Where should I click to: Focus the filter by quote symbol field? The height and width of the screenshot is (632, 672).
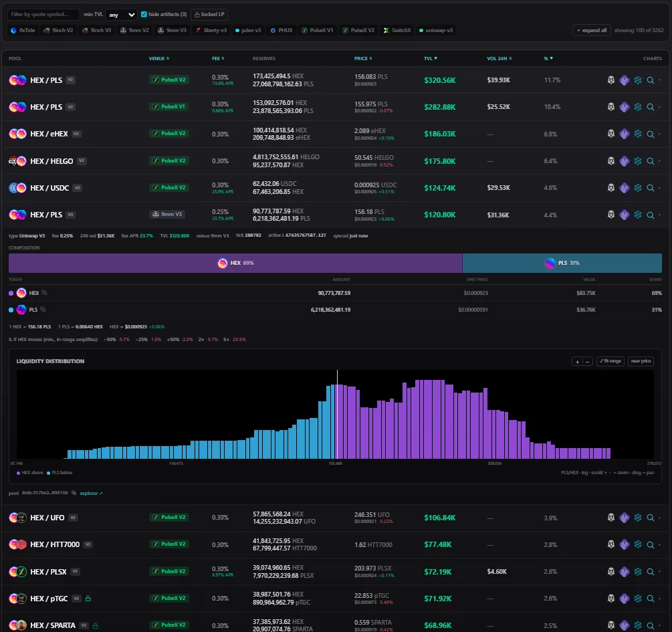click(43, 15)
